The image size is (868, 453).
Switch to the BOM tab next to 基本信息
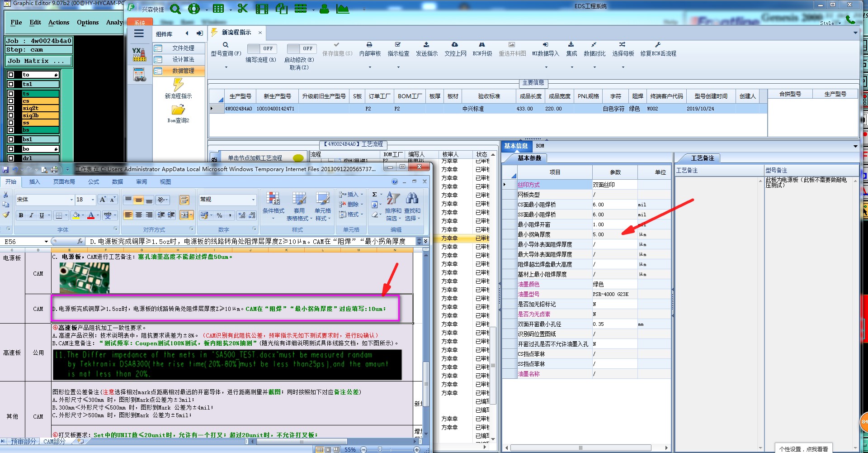540,146
